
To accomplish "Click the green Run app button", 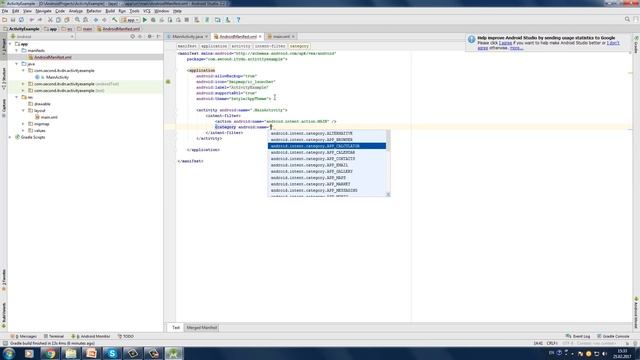I will pos(144,20).
